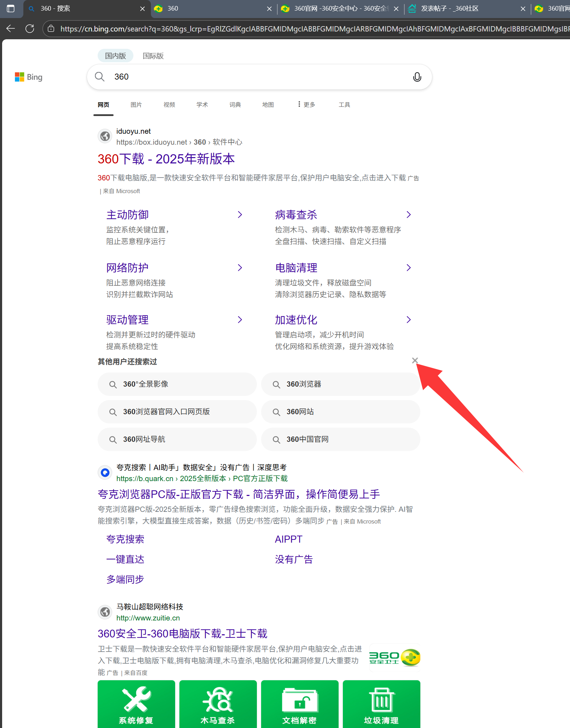Click the browser back arrow
This screenshot has height=728, width=570.
(11, 29)
